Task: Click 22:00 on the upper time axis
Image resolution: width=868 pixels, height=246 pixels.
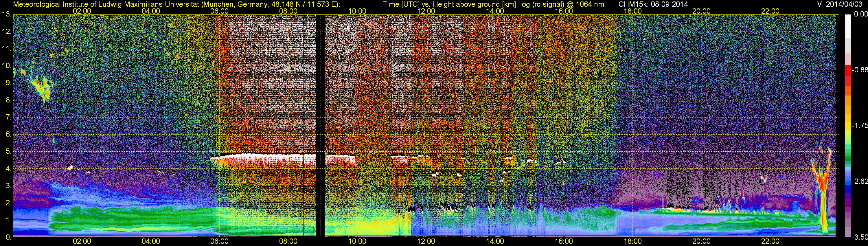Action: tap(770, 11)
